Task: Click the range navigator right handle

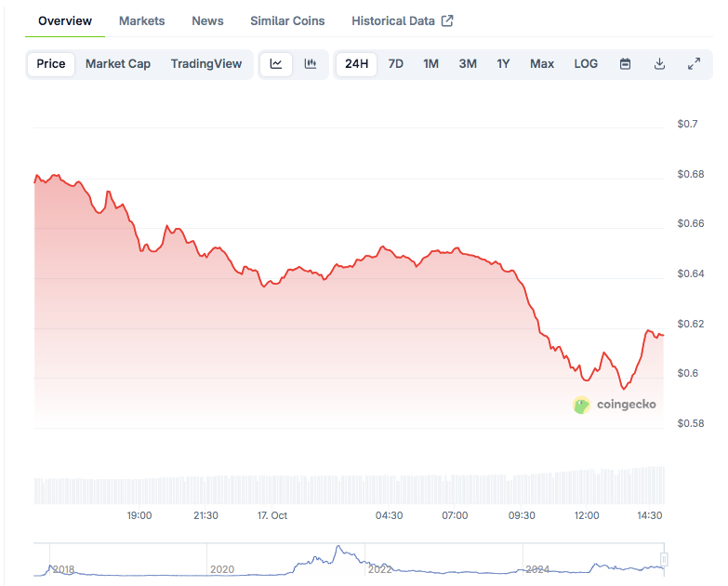Action: 664,560
